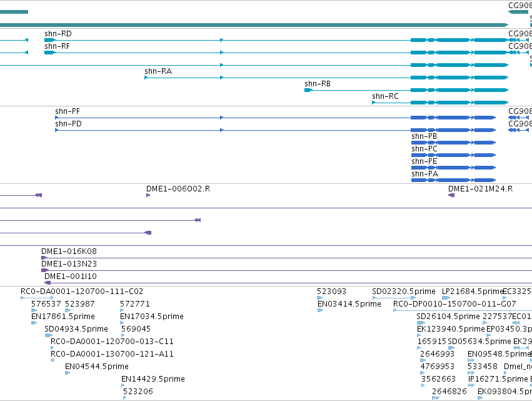Select the shn-PE protein label
This screenshot has height=401, width=532.
(424, 161)
